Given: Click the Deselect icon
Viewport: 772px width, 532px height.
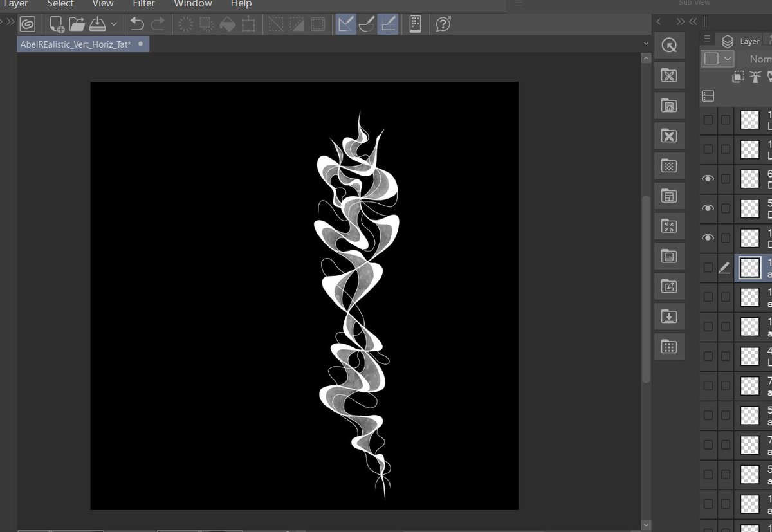Looking at the screenshot, I should coord(276,24).
